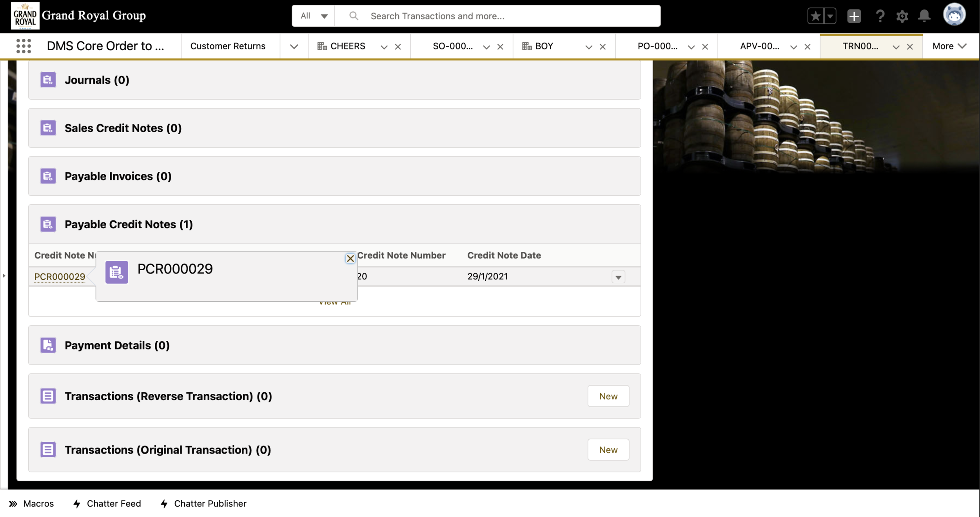Open the PCR000029 credit note link
This screenshot has height=517, width=980.
point(60,277)
